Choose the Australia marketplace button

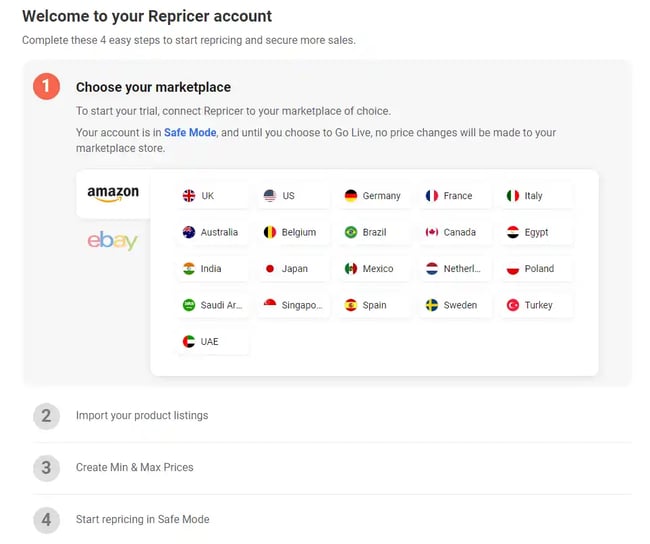211,232
